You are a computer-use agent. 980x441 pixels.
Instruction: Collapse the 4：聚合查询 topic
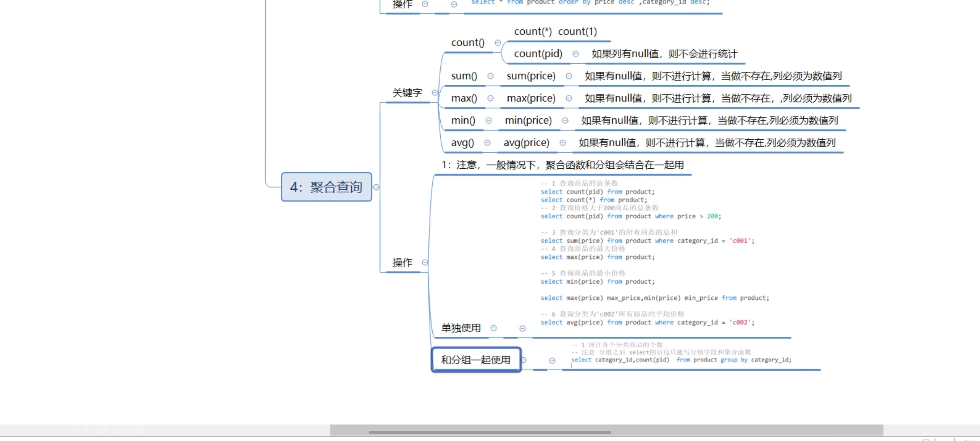pos(376,187)
